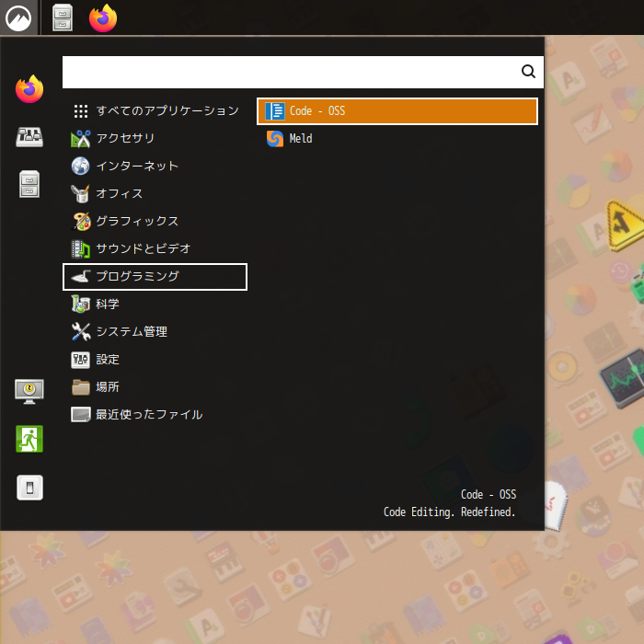
Task: Select システム管理 category
Action: pyautogui.click(x=155, y=332)
